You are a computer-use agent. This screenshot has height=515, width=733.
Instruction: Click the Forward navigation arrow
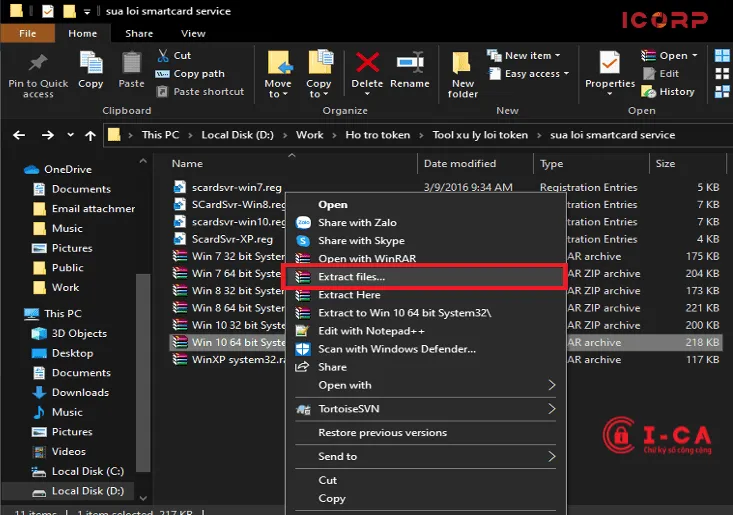coord(48,136)
